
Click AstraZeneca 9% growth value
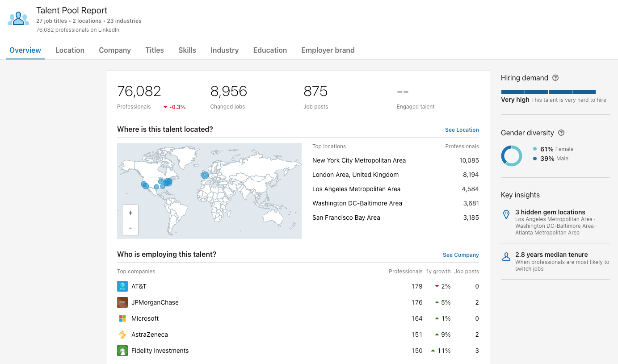click(443, 335)
